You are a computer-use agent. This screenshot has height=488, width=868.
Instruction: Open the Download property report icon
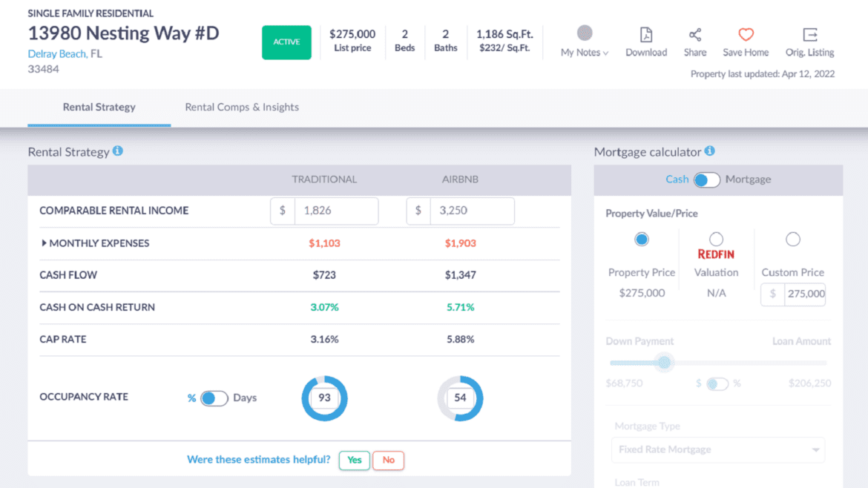(x=645, y=33)
